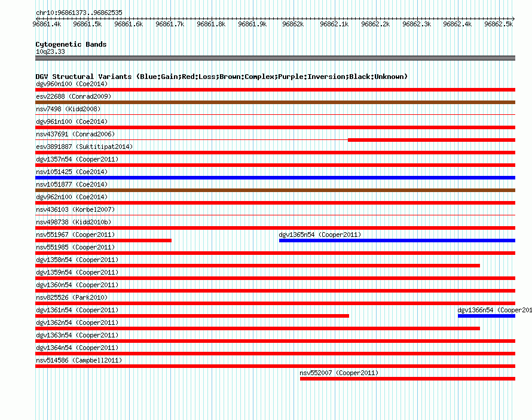This screenshot has width=532, height=420.
Task: Click dgv962n100 (Coe2014) label
Action: pos(72,197)
